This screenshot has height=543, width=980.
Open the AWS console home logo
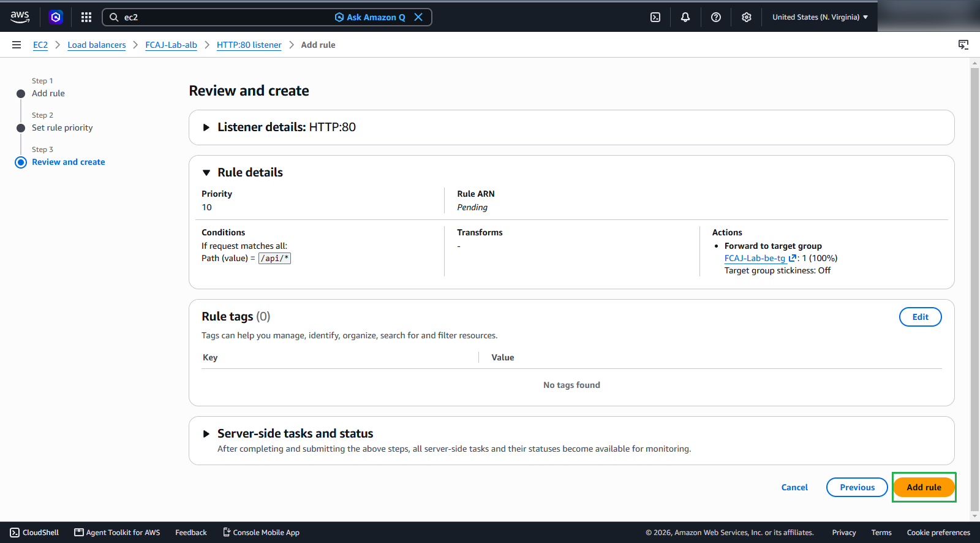click(x=20, y=17)
